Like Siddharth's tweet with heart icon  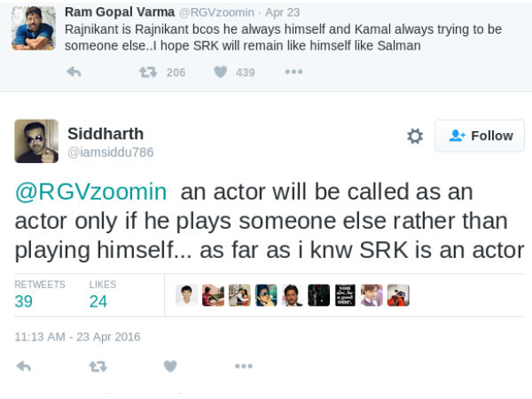[x=170, y=365]
